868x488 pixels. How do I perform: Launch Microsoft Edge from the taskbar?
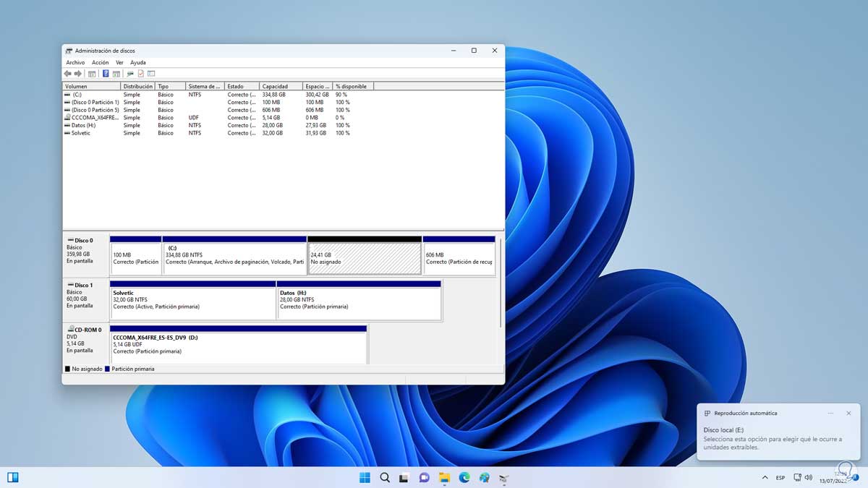pos(464,478)
